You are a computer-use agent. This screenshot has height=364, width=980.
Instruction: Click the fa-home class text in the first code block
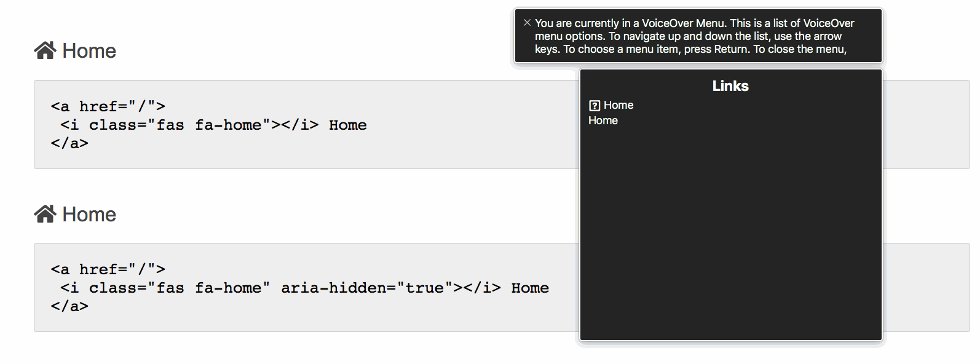tap(227, 125)
